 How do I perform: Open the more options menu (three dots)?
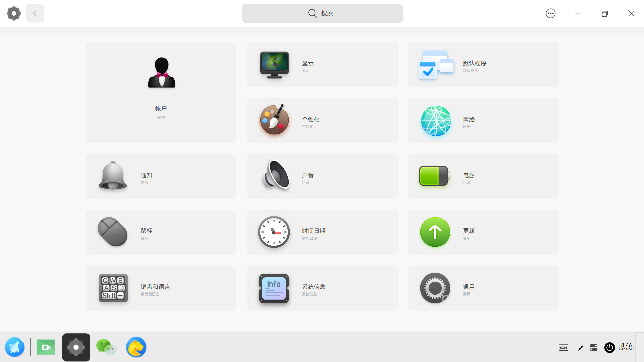click(550, 13)
